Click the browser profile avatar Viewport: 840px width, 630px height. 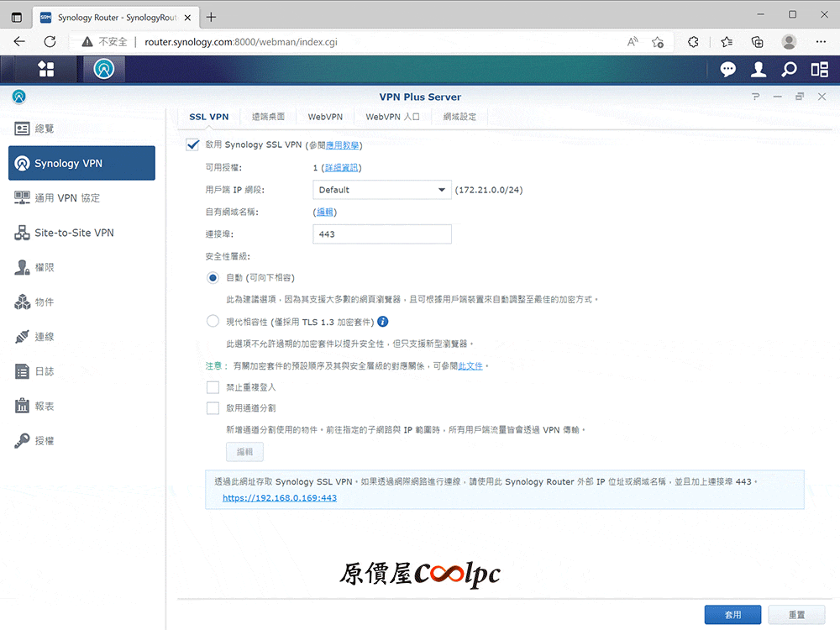[789, 42]
